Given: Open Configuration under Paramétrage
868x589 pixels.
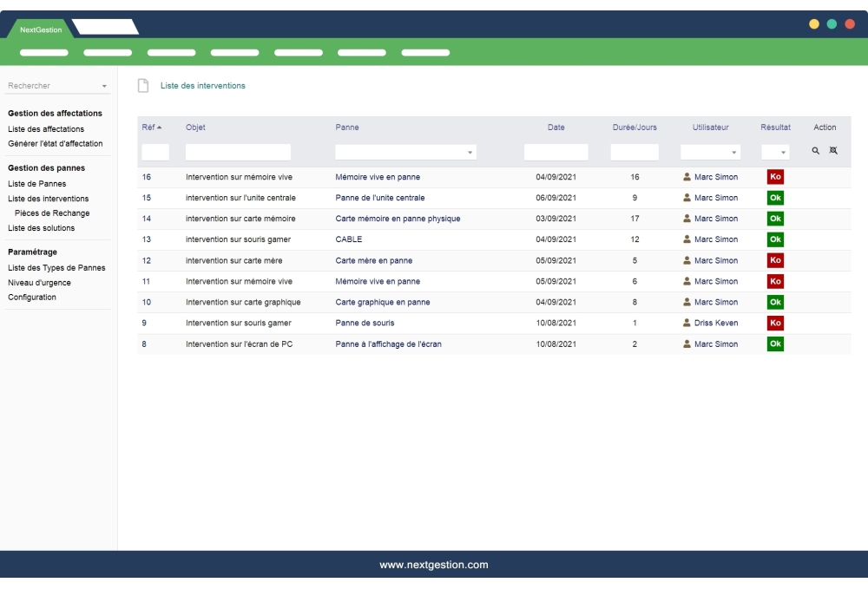Looking at the screenshot, I should pyautogui.click(x=32, y=297).
